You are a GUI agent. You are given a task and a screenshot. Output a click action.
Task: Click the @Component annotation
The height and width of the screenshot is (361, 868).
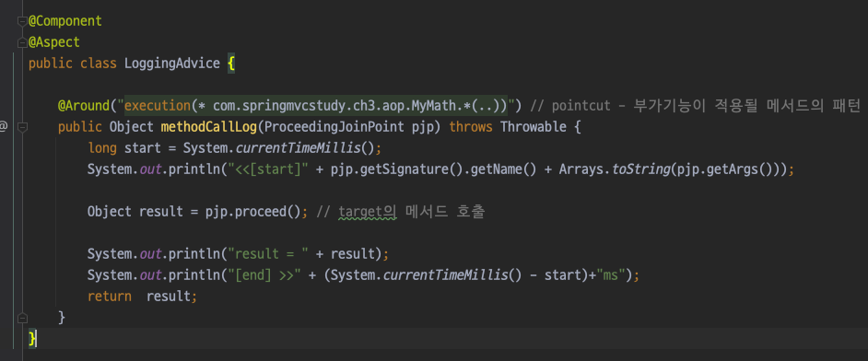point(65,21)
